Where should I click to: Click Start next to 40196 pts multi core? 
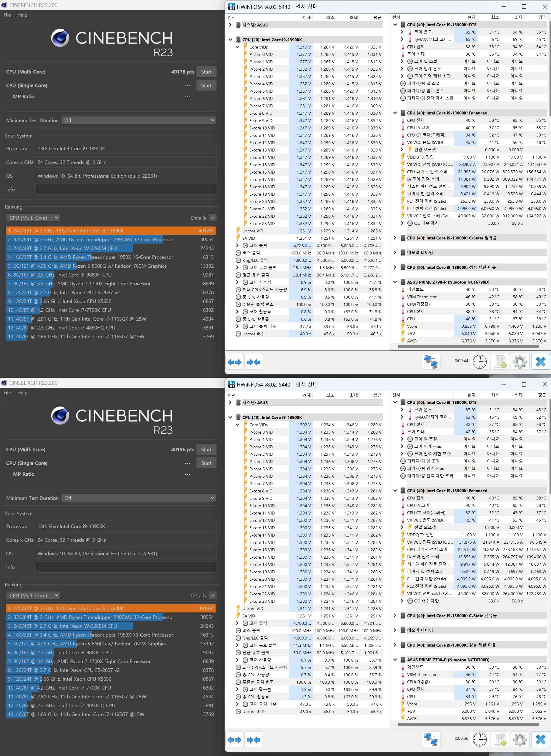click(206, 449)
